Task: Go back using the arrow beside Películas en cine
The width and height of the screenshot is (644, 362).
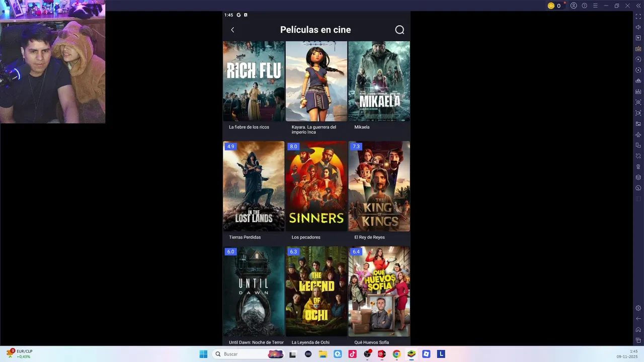Action: [x=232, y=30]
